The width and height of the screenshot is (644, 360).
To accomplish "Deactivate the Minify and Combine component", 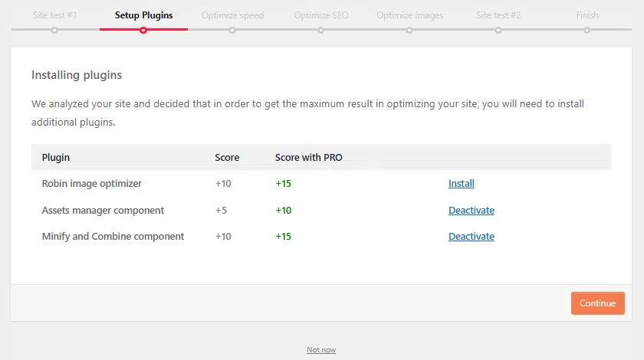I will [x=471, y=237].
